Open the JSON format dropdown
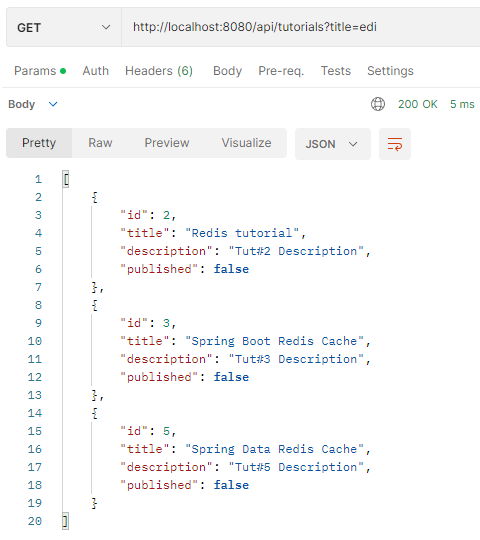Image resolution: width=480 pixels, height=540 pixels. 333,144
